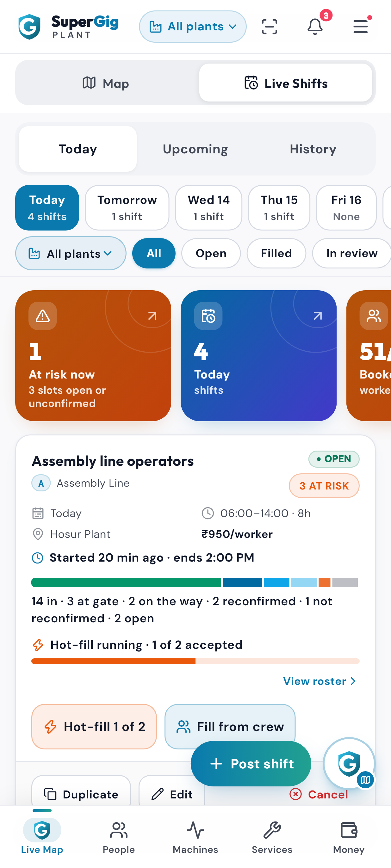Choose Tomorrow 1 shift date chip
This screenshot has height=868, width=391.
coord(127,207)
